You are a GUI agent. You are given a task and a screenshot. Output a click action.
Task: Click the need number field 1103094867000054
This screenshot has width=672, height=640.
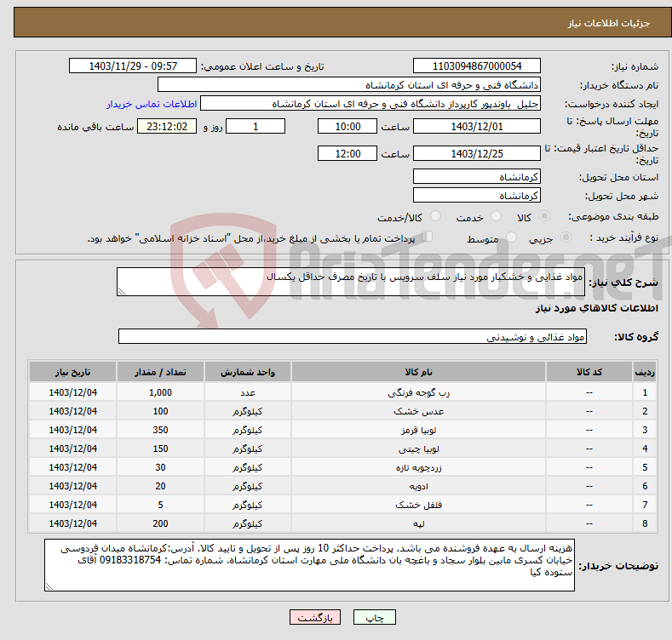tap(477, 66)
